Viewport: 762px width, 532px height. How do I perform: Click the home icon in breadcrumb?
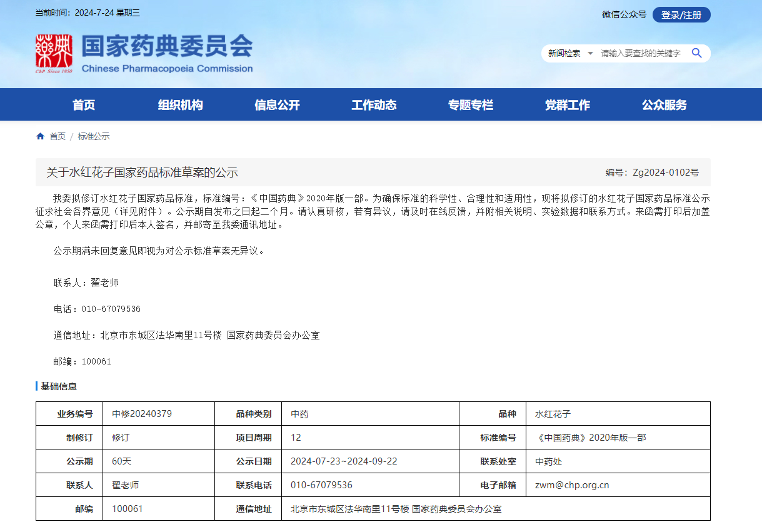tap(41, 136)
